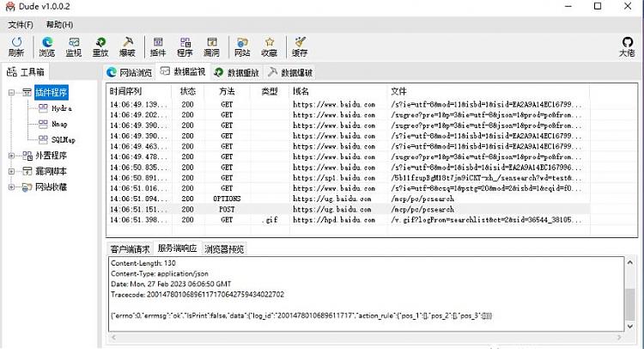Click the 缓存 cache broom icon
The height and width of the screenshot is (349, 644).
pos(300,46)
